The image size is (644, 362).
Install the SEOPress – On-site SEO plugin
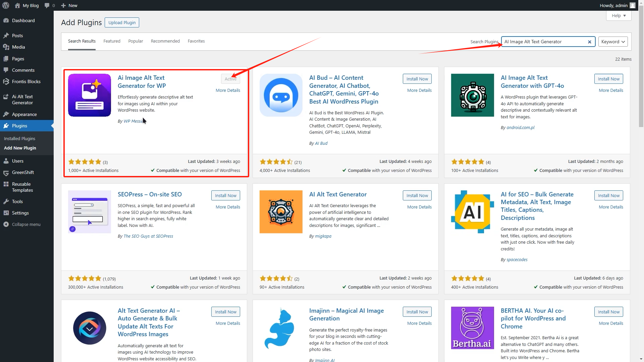tap(225, 195)
